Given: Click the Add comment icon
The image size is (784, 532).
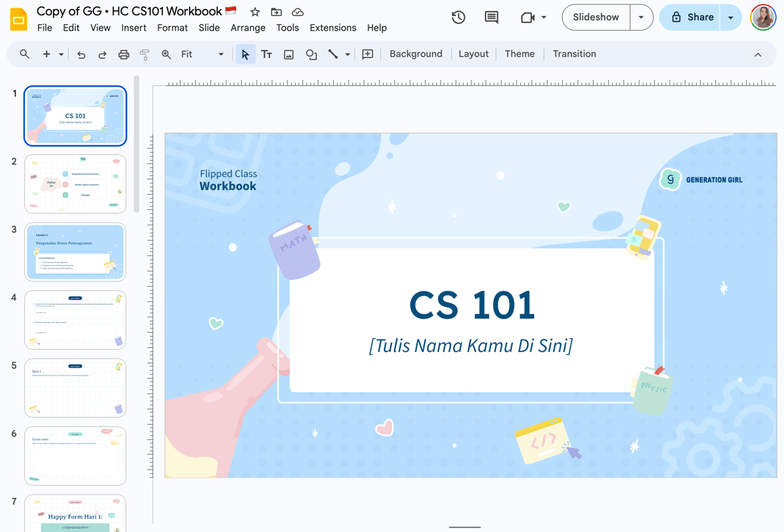Looking at the screenshot, I should [368, 54].
